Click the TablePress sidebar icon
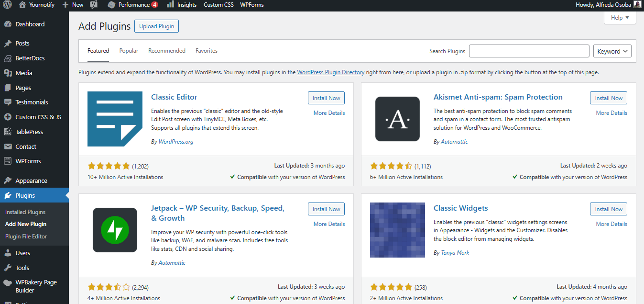 point(8,132)
